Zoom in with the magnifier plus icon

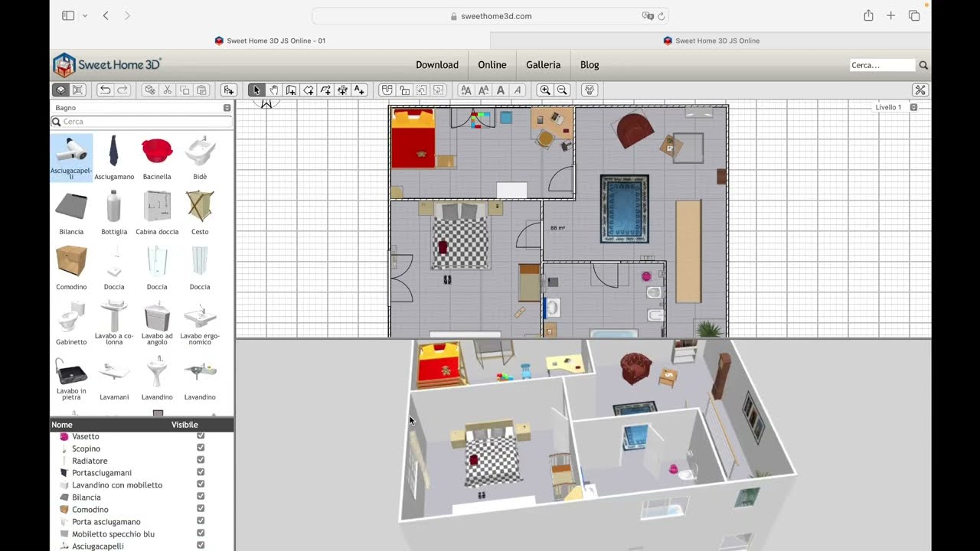coord(545,90)
